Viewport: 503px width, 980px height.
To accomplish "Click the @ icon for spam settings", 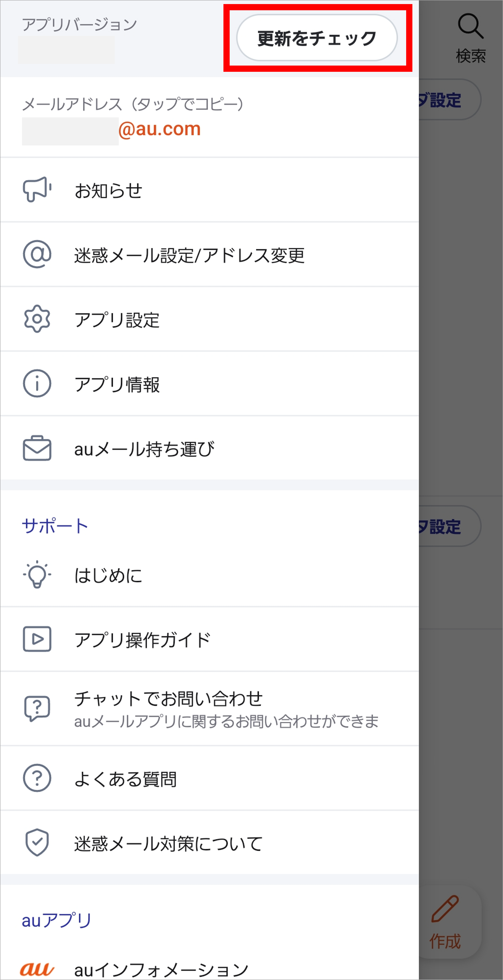I will click(x=37, y=254).
